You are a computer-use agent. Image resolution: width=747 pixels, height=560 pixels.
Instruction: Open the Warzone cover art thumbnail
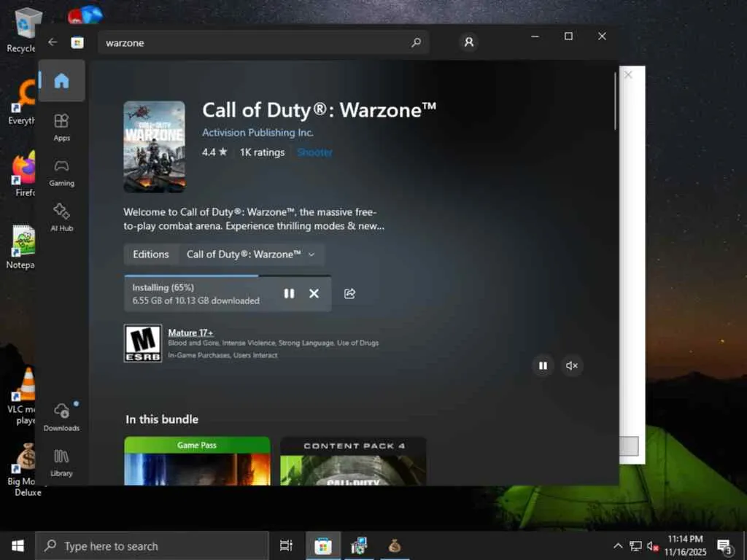point(155,147)
